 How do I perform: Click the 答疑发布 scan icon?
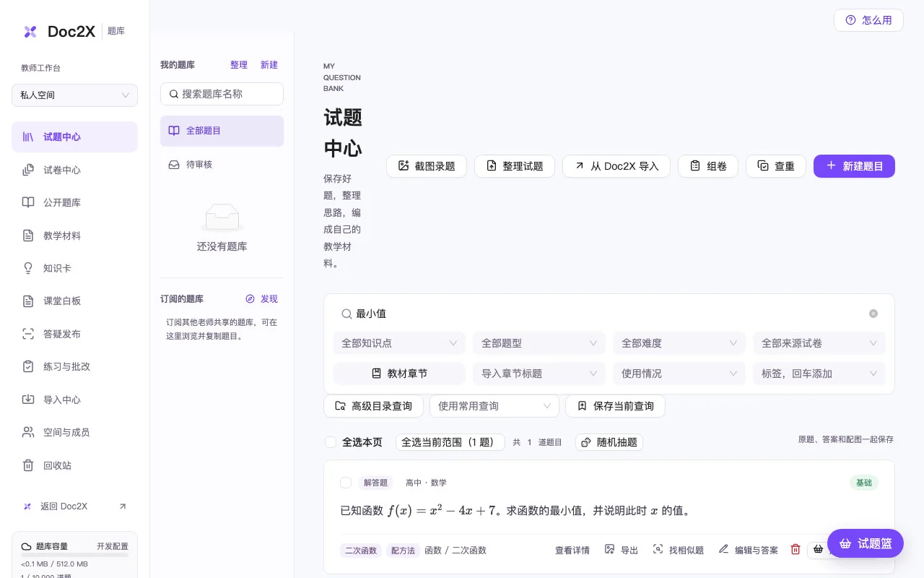(28, 334)
